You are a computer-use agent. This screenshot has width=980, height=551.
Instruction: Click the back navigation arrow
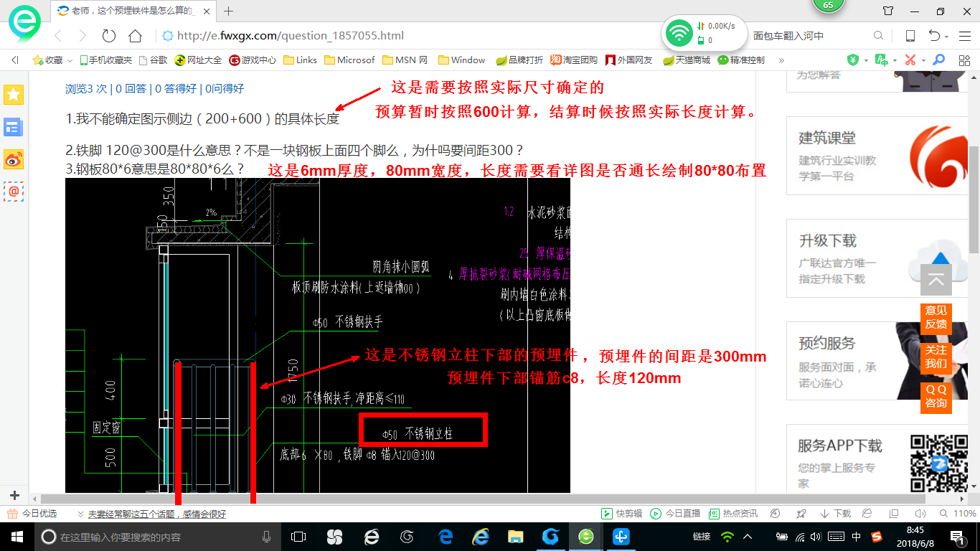pos(58,36)
